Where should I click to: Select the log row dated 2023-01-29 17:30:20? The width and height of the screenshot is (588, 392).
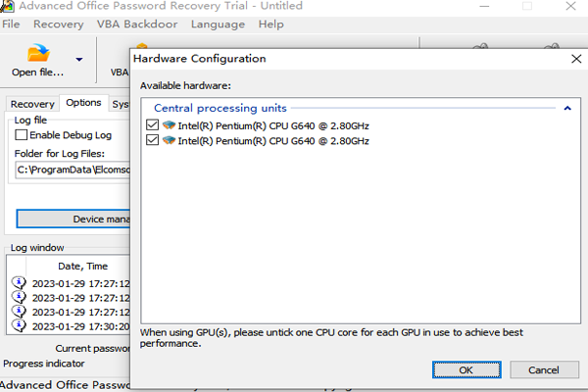coord(71,326)
